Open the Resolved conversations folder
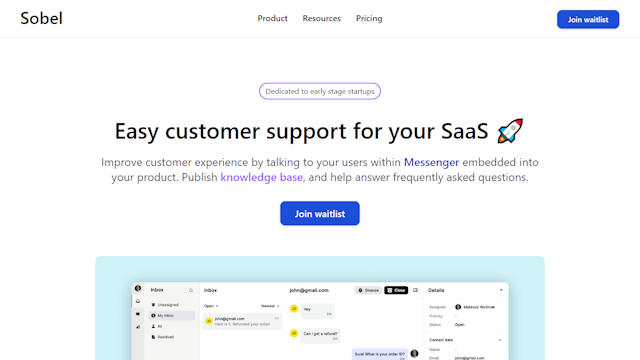 [x=163, y=337]
